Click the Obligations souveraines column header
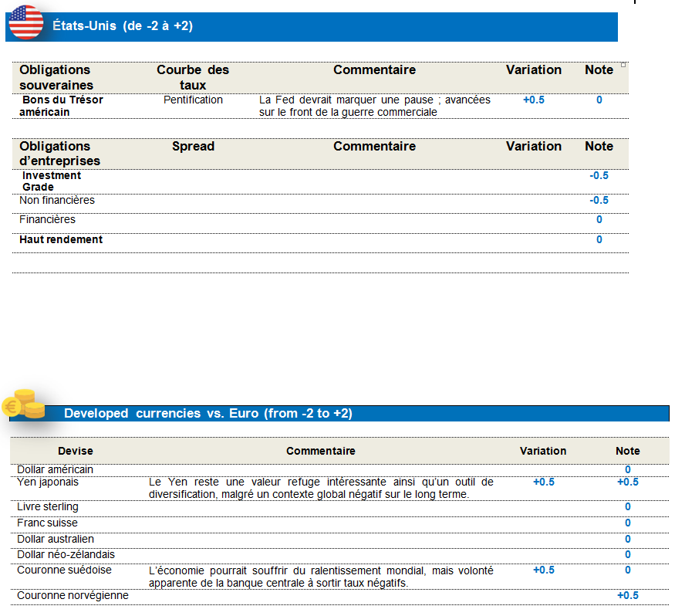This screenshot has width=675, height=616. 56,77
